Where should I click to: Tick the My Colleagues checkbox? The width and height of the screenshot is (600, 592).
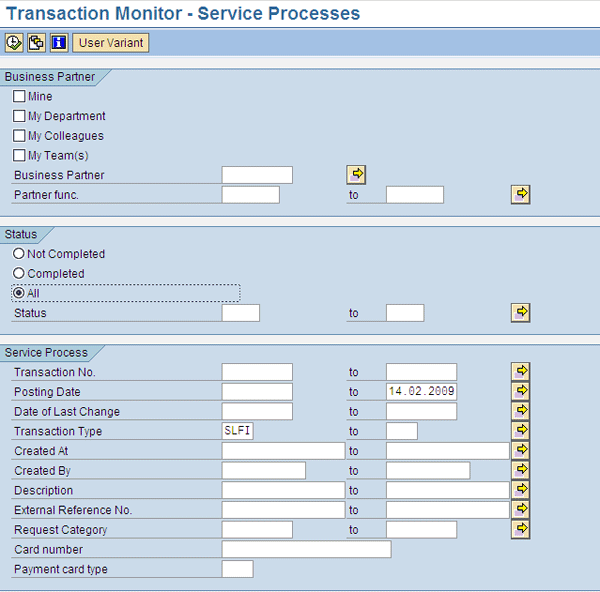19,136
